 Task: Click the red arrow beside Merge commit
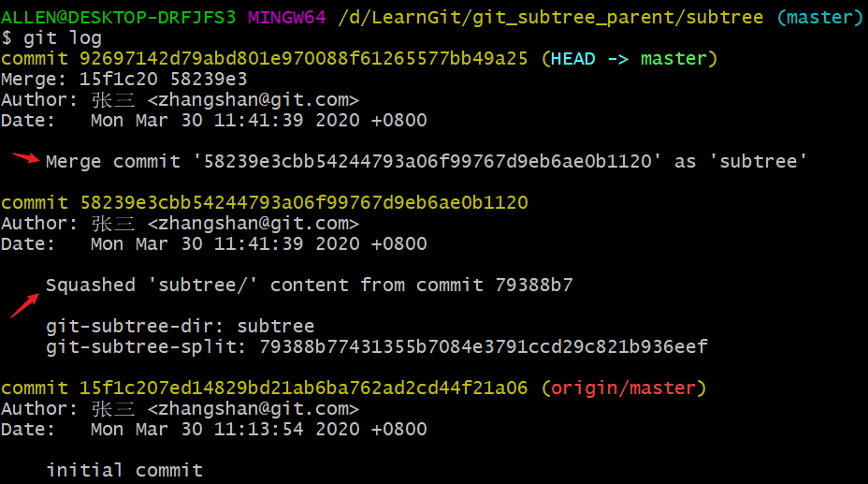(25, 158)
